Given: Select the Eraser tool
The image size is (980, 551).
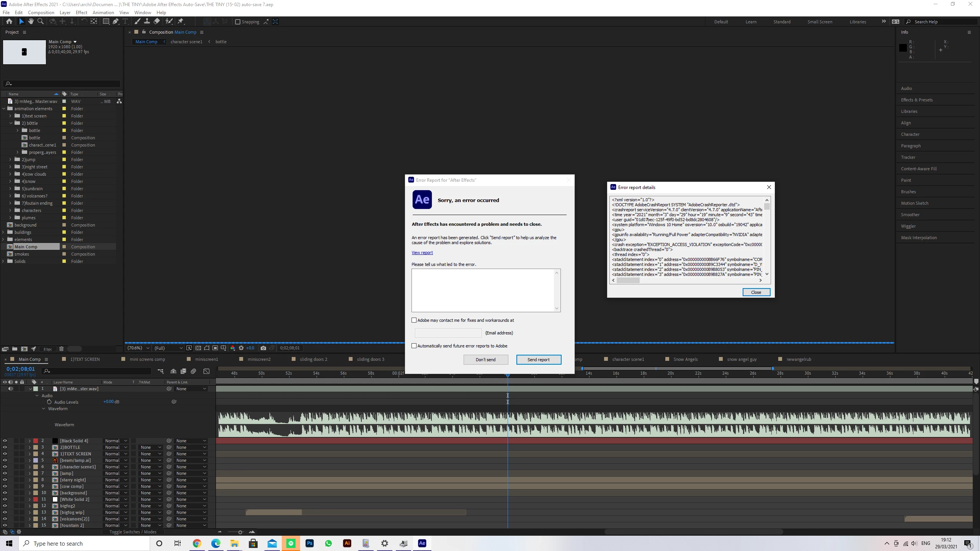Looking at the screenshot, I should pyautogui.click(x=157, y=21).
